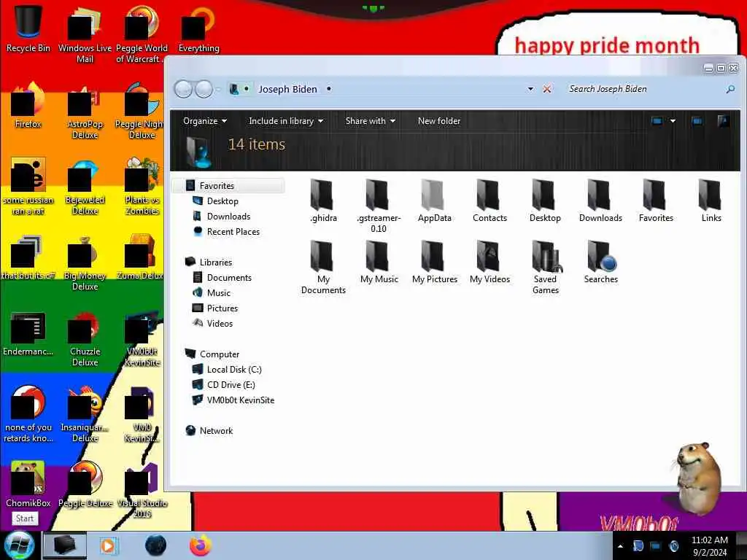
Task: Select Visual Studio 2015 desktop shortcut
Action: tap(142, 491)
